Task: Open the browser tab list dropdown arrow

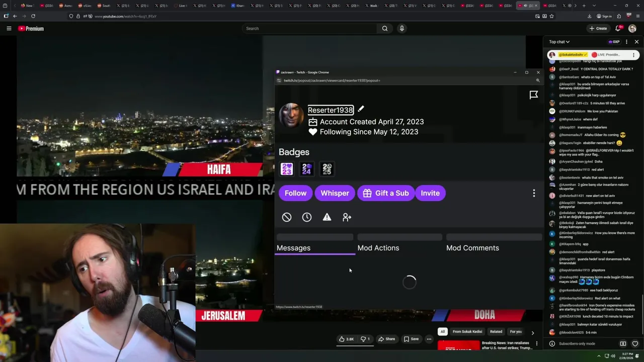Action: pos(594,6)
